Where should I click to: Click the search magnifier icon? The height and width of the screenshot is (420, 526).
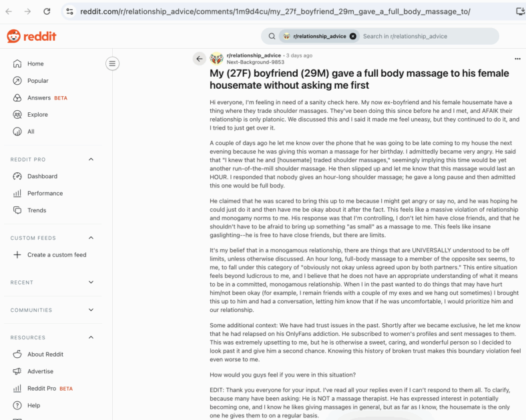click(272, 36)
